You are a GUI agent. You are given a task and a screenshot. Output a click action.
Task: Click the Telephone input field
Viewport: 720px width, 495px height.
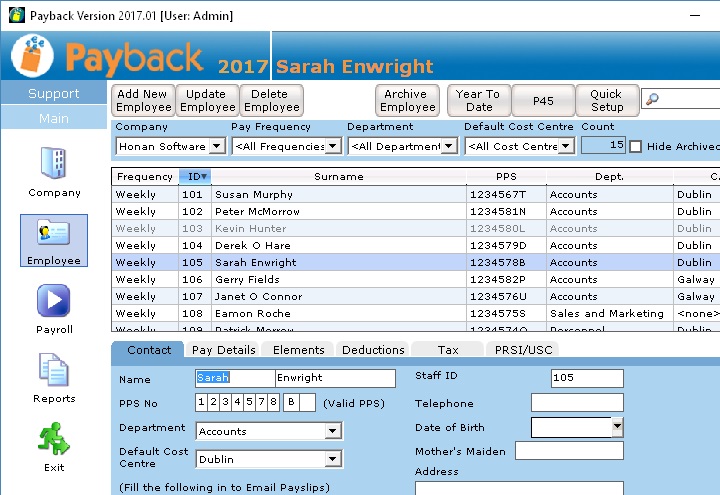(x=577, y=403)
